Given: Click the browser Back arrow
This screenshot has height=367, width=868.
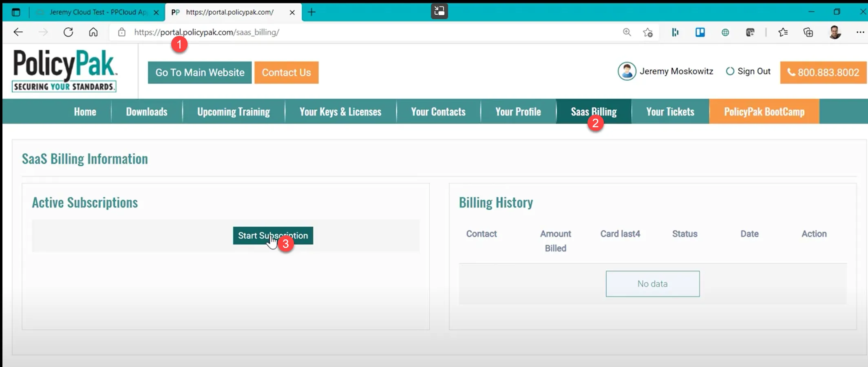Looking at the screenshot, I should coord(18,32).
